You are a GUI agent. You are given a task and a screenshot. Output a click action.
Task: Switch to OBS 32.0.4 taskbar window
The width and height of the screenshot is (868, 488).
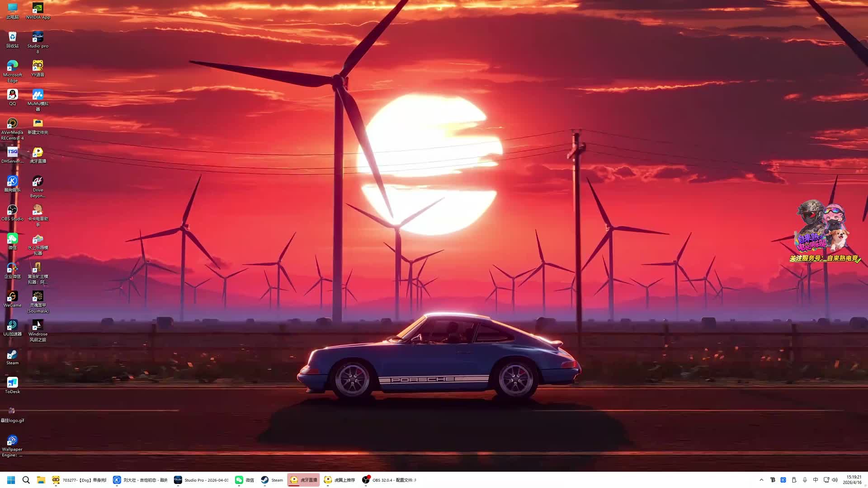[389, 480]
